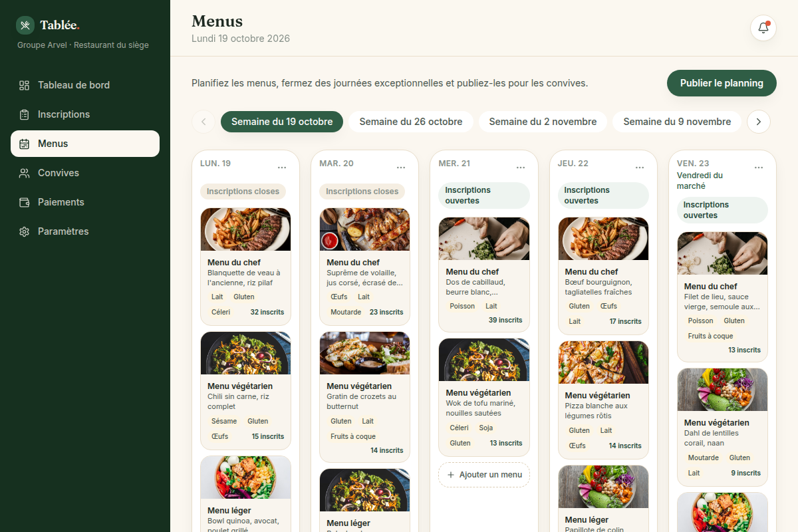Click the 39 inscrits count
The image size is (798, 532).
click(x=505, y=321)
